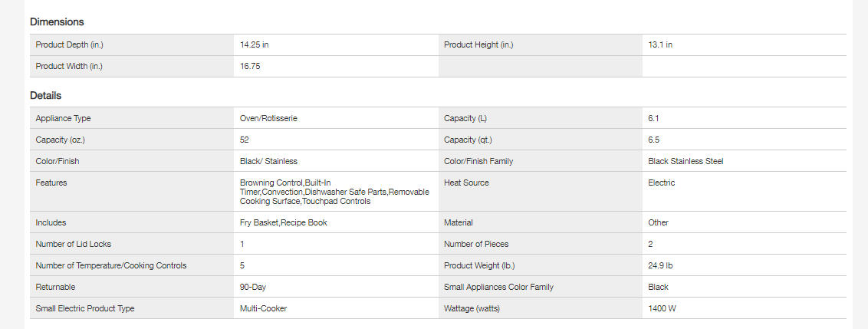The height and width of the screenshot is (329, 868).
Task: Select the Product Height (in.) label
Action: point(478,45)
